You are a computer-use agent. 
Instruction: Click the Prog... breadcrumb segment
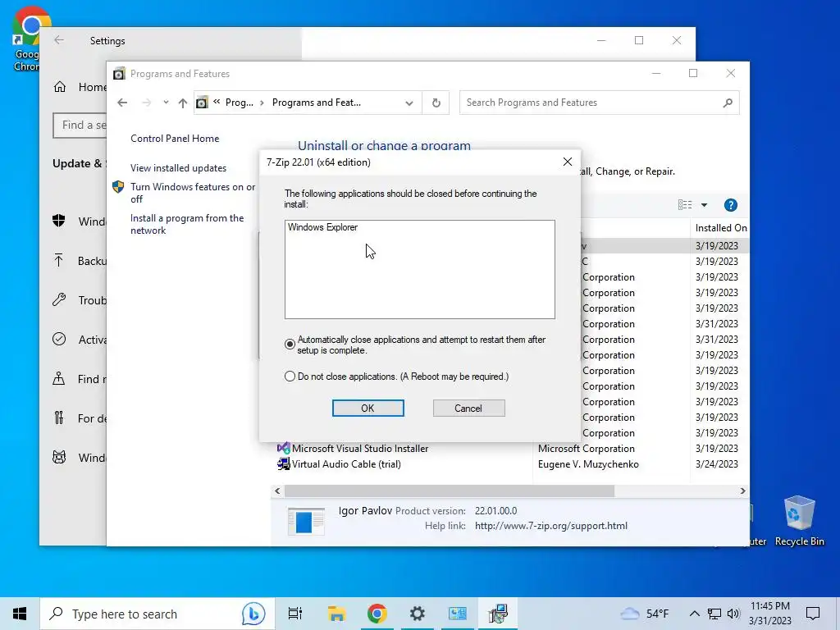[239, 103]
